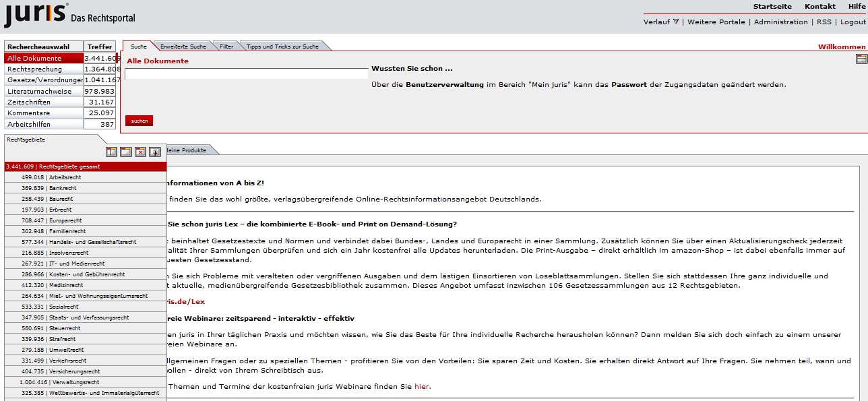Choose Kommentare category
This screenshot has width=868, height=401.
pos(44,113)
